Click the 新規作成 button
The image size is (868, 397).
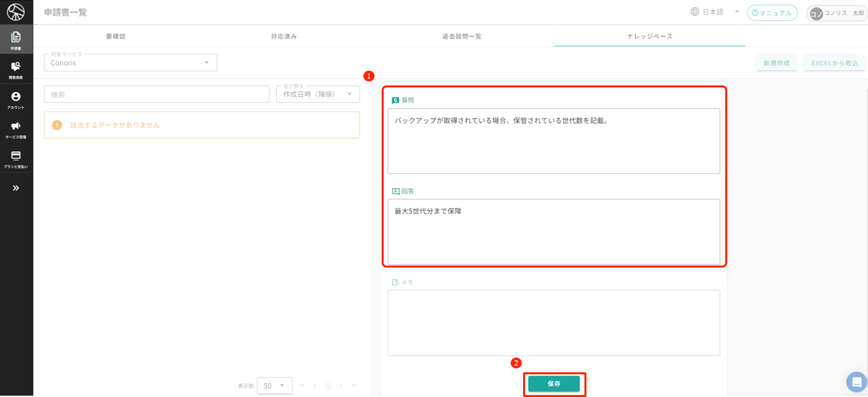(x=777, y=63)
